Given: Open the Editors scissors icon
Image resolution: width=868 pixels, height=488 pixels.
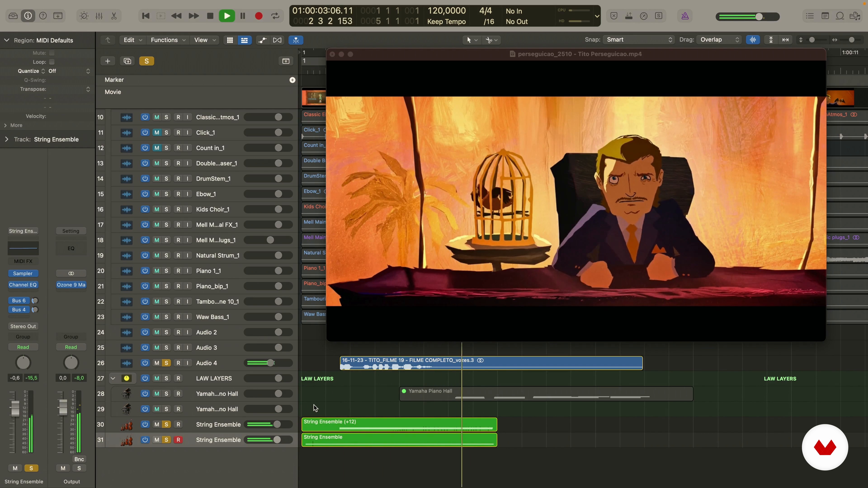Looking at the screenshot, I should 114,16.
